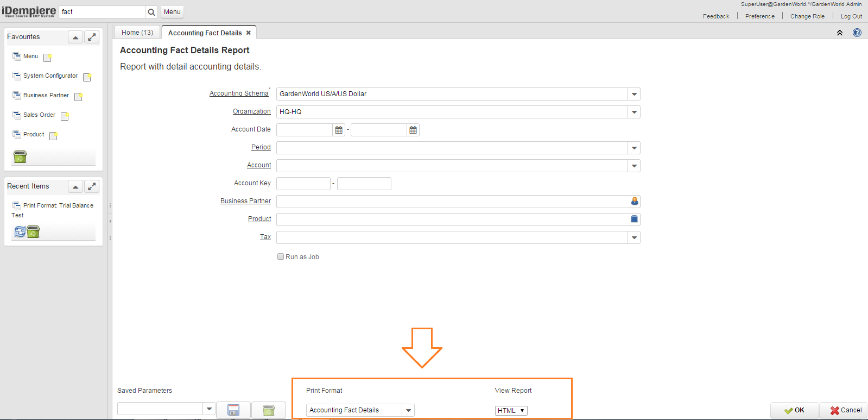The height and width of the screenshot is (420, 868).
Task: Click Business Partner label link
Action: [x=245, y=201]
